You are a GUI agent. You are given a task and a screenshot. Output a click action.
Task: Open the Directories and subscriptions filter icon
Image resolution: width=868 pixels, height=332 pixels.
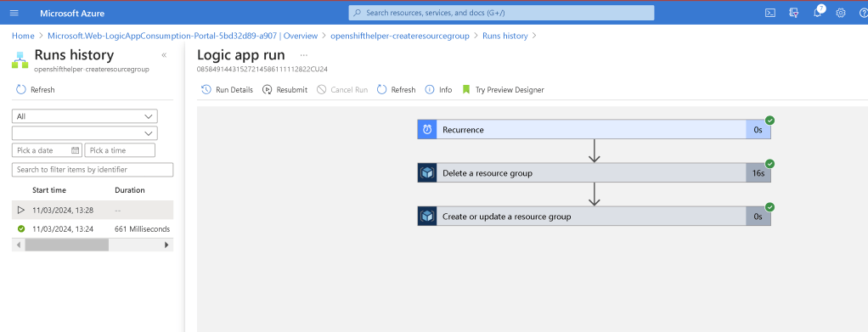tap(793, 13)
